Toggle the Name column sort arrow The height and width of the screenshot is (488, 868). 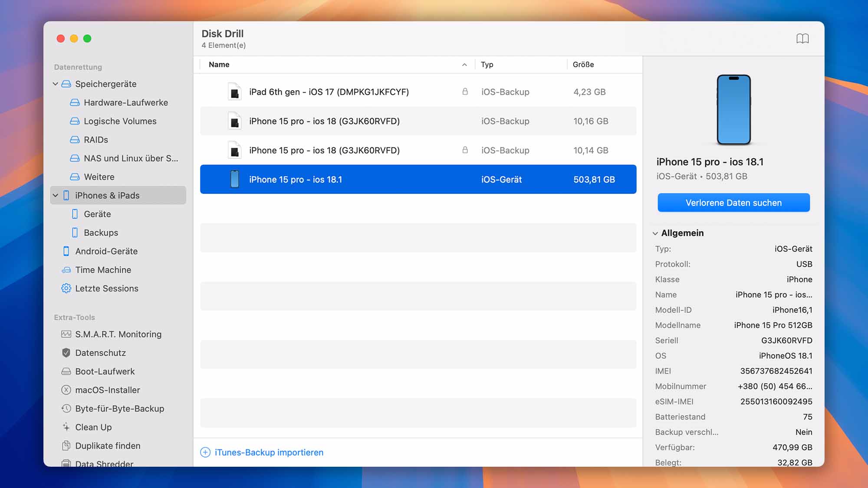pos(464,65)
